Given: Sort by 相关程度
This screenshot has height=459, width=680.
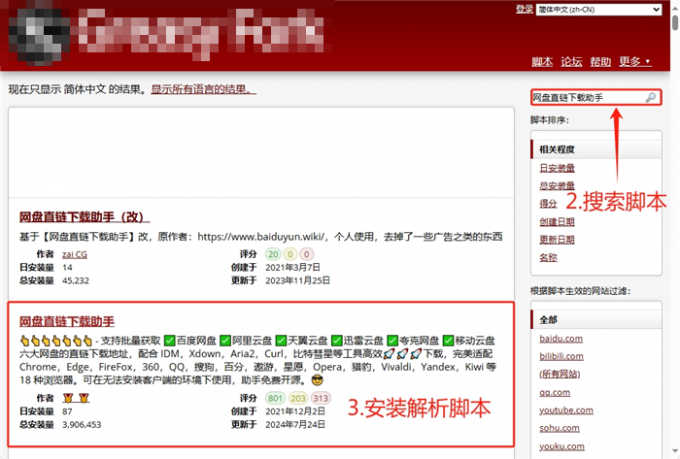Looking at the screenshot, I should pyautogui.click(x=557, y=149).
